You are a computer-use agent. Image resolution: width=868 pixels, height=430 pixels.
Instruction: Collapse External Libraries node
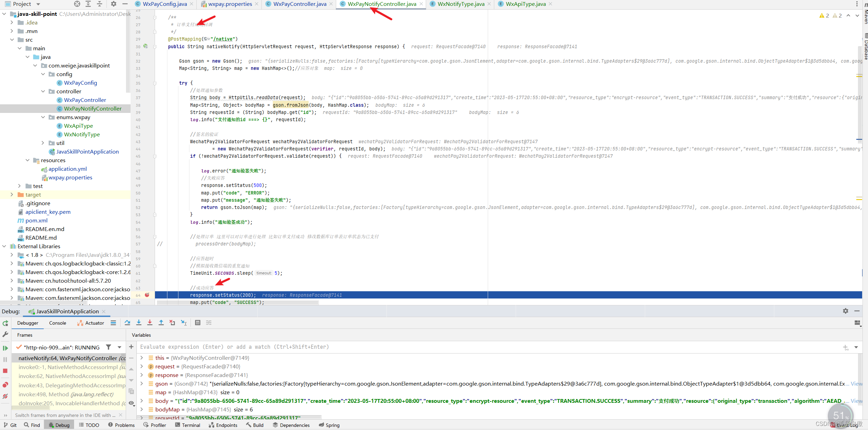point(4,246)
